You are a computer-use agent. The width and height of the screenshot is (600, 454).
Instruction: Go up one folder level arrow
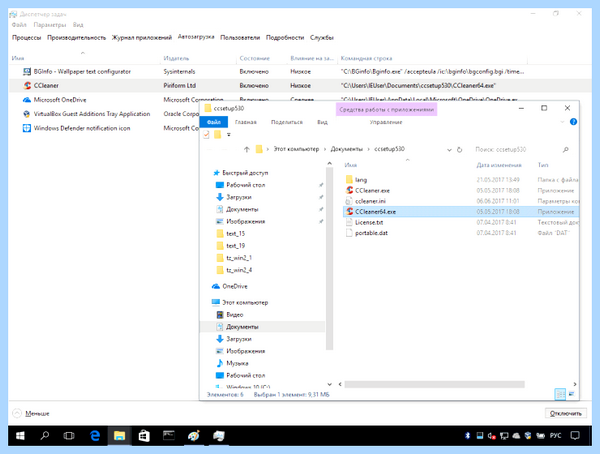(x=246, y=150)
